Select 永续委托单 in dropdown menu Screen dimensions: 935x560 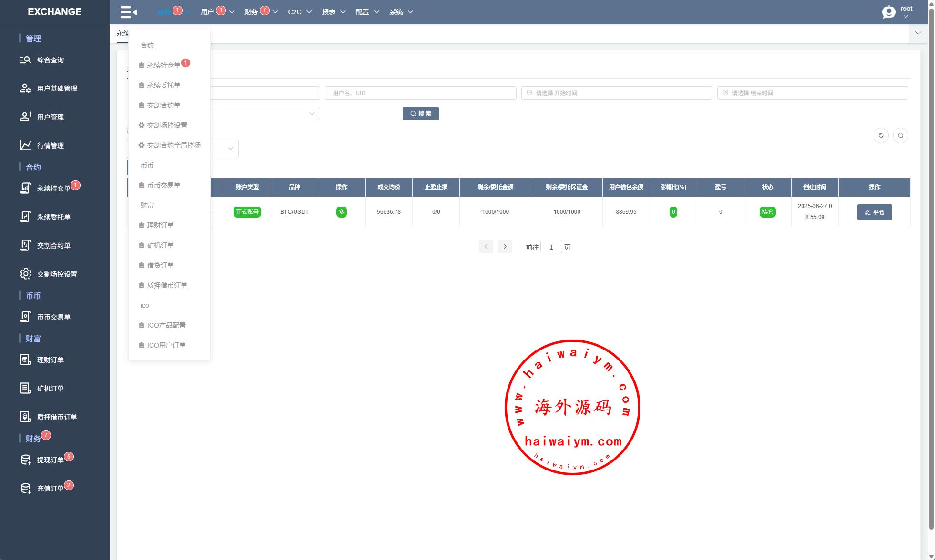click(x=163, y=85)
